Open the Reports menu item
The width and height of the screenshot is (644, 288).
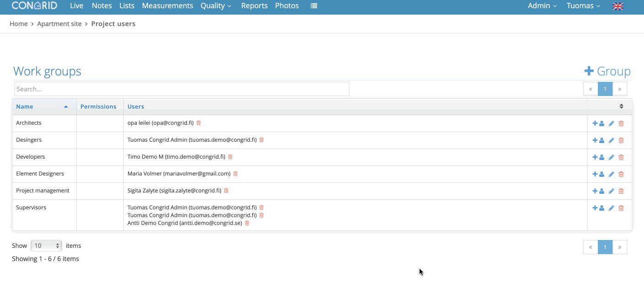click(x=255, y=6)
